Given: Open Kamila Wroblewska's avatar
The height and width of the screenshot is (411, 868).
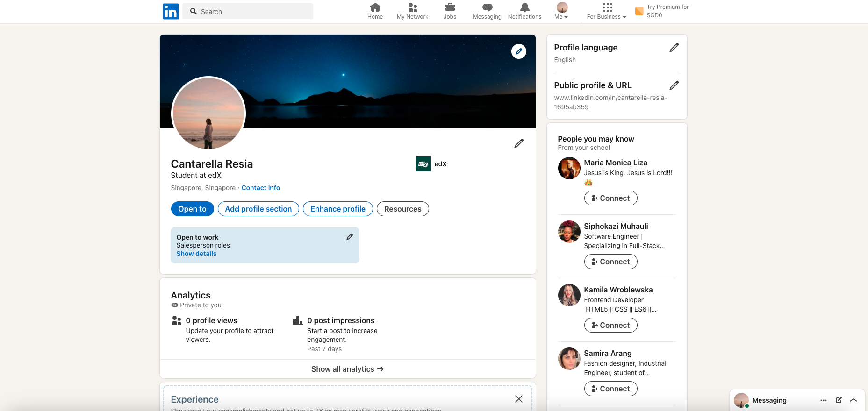Looking at the screenshot, I should 569,295.
